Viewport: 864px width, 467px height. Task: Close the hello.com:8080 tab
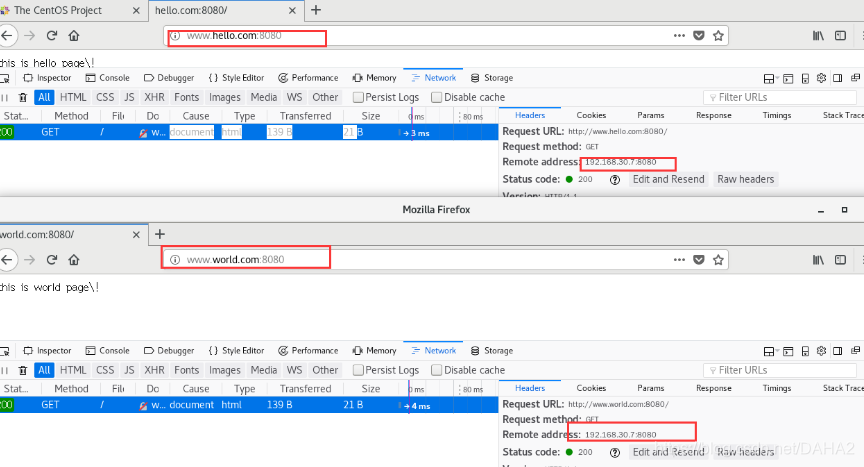tap(293, 10)
